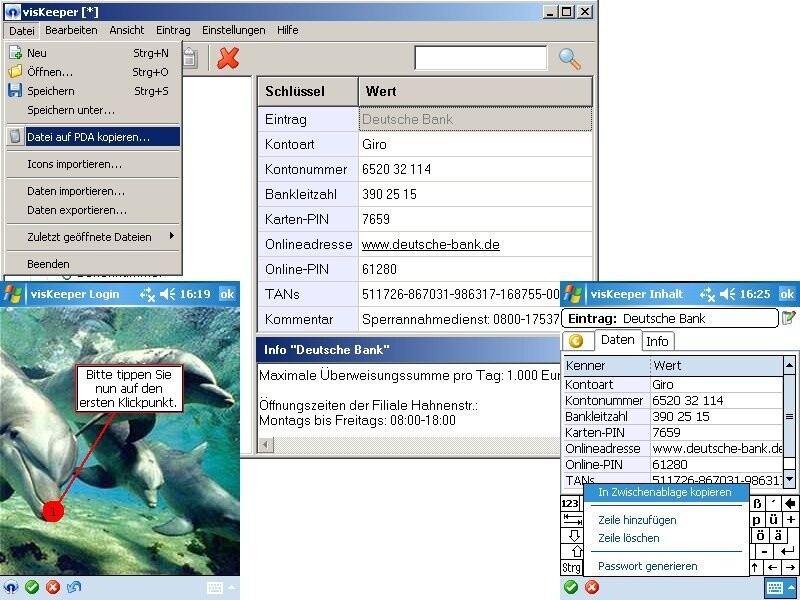Click the red X delete toolbar icon

(228, 58)
